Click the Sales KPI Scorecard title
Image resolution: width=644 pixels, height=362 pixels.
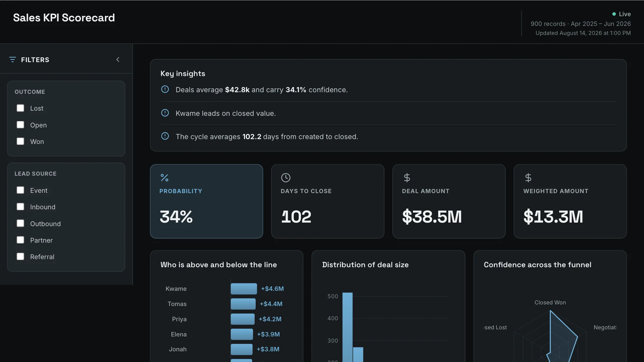64,18
